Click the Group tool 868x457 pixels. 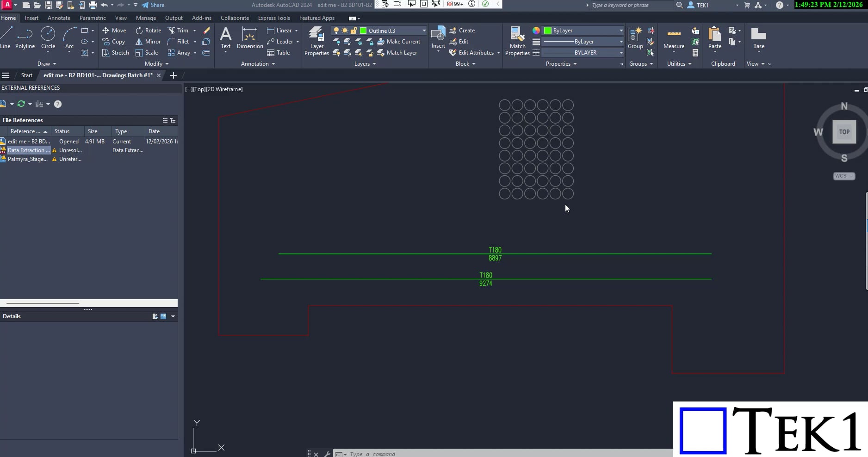click(635, 38)
